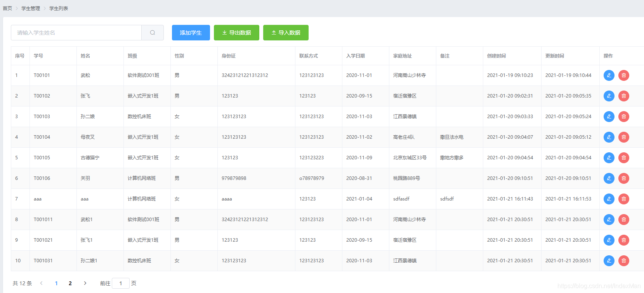Edit student aaa in row 7
The height and width of the screenshot is (293, 644).
pyautogui.click(x=609, y=199)
